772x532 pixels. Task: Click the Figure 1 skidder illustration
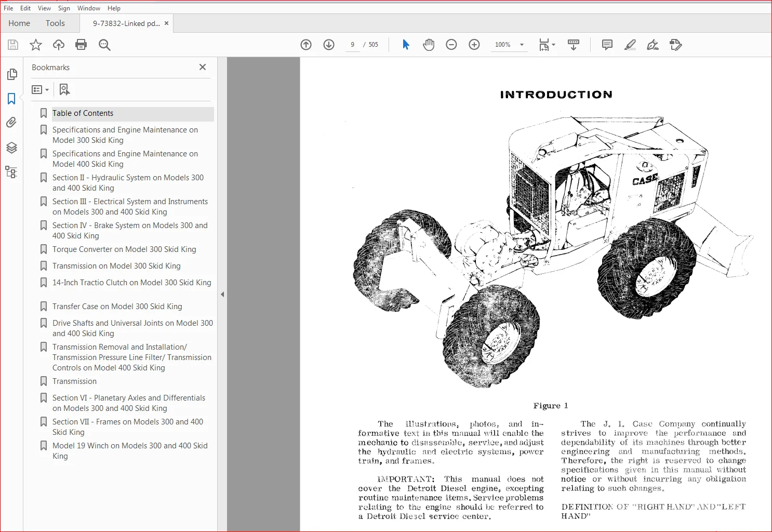[x=553, y=252]
